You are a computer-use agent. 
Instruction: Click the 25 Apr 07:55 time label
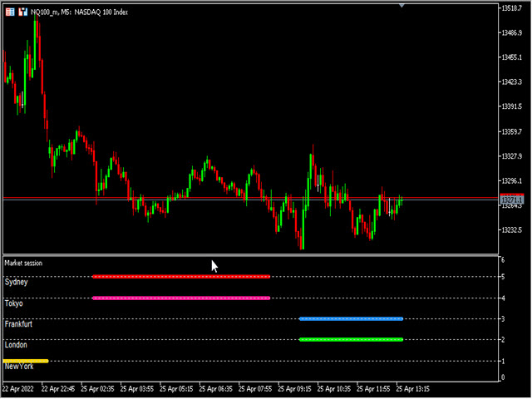pos(255,389)
